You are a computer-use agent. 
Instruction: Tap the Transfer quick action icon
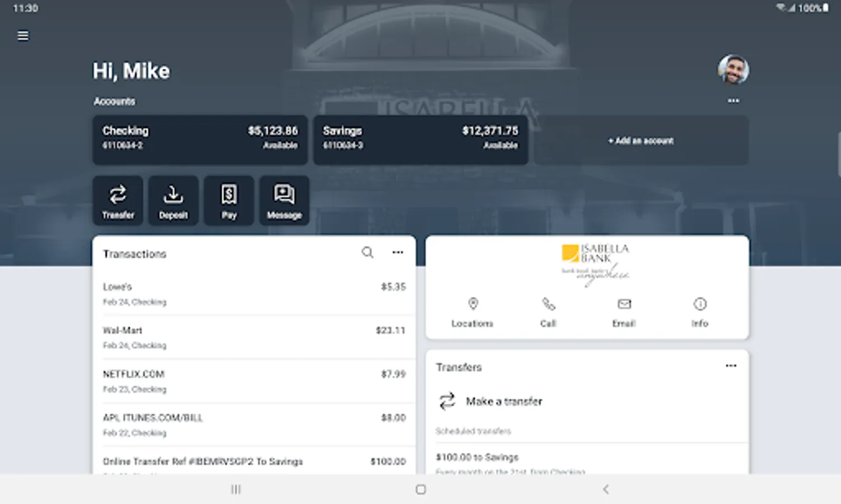pyautogui.click(x=118, y=200)
